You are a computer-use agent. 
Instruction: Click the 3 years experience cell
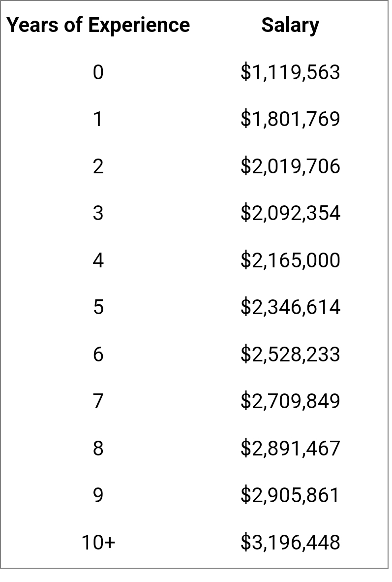point(98,213)
